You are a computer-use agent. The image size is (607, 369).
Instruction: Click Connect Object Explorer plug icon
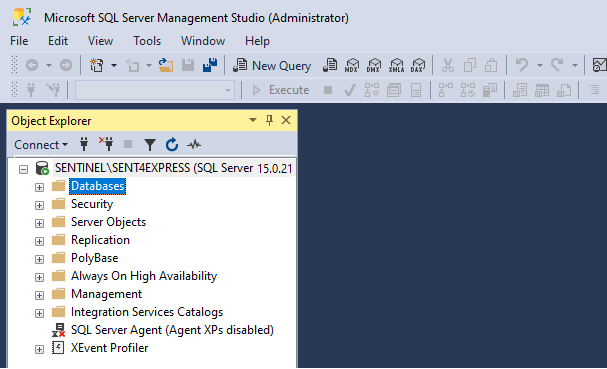[x=84, y=144]
